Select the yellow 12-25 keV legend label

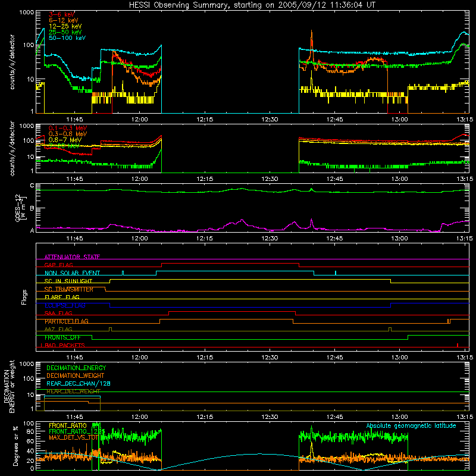pyautogui.click(x=65, y=26)
